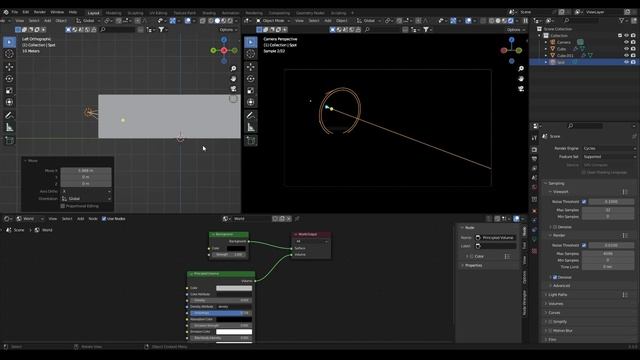Click render Max Samples field
Image resolution: width=640 pixels, height=360 pixels.
(608, 253)
